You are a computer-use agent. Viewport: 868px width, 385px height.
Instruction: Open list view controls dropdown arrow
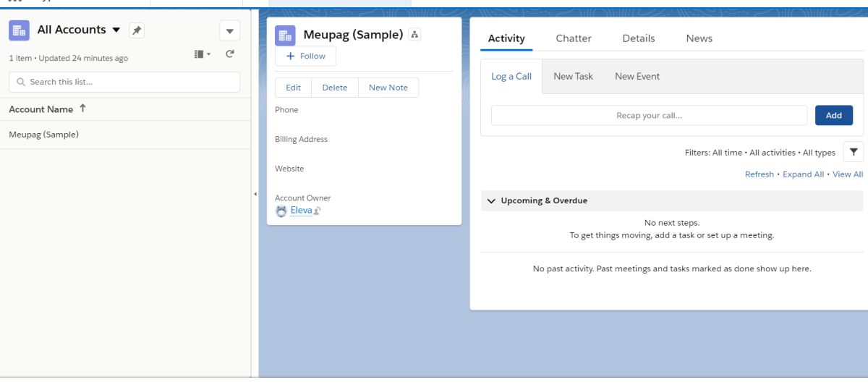229,30
